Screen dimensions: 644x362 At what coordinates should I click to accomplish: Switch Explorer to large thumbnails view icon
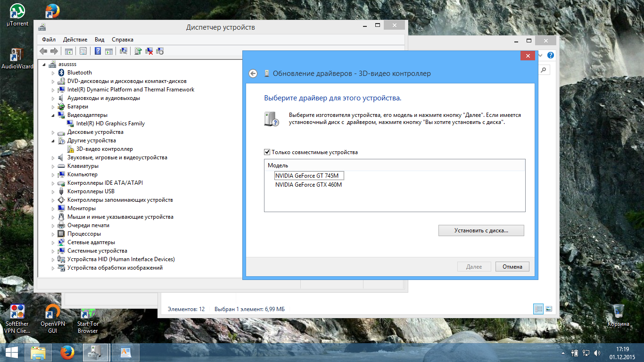(x=548, y=309)
